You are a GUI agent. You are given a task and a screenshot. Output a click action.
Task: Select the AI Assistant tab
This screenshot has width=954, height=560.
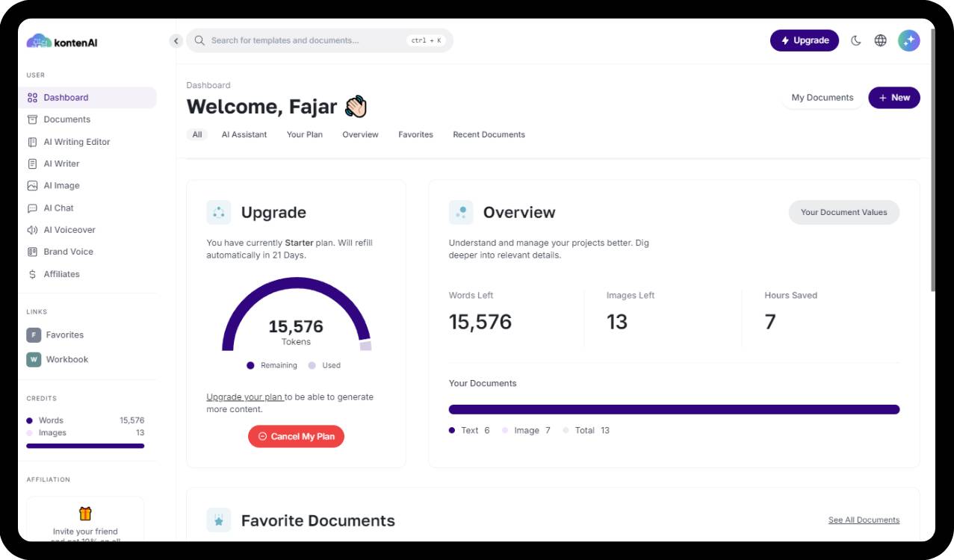point(244,134)
